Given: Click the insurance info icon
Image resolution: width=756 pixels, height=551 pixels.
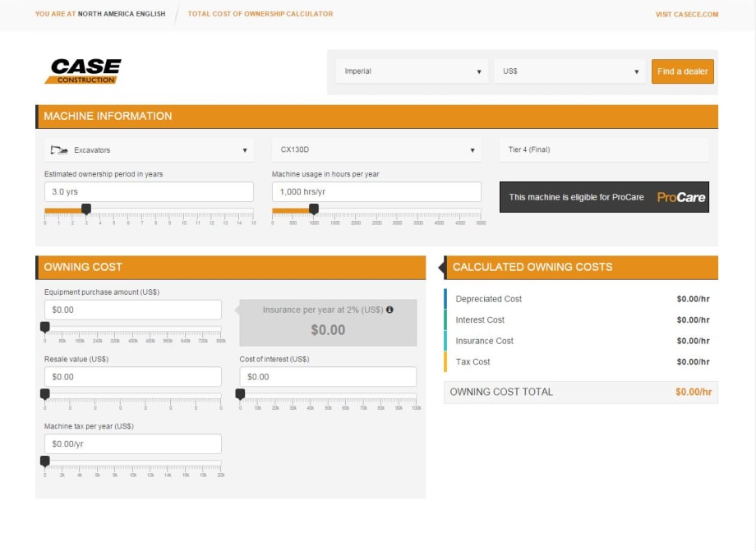Looking at the screenshot, I should pyautogui.click(x=390, y=310).
